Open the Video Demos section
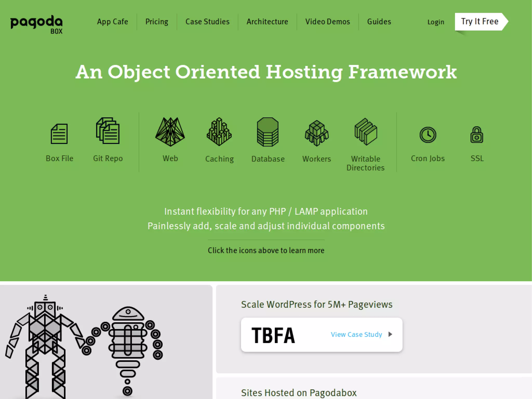This screenshot has height=399, width=532. coord(328,22)
